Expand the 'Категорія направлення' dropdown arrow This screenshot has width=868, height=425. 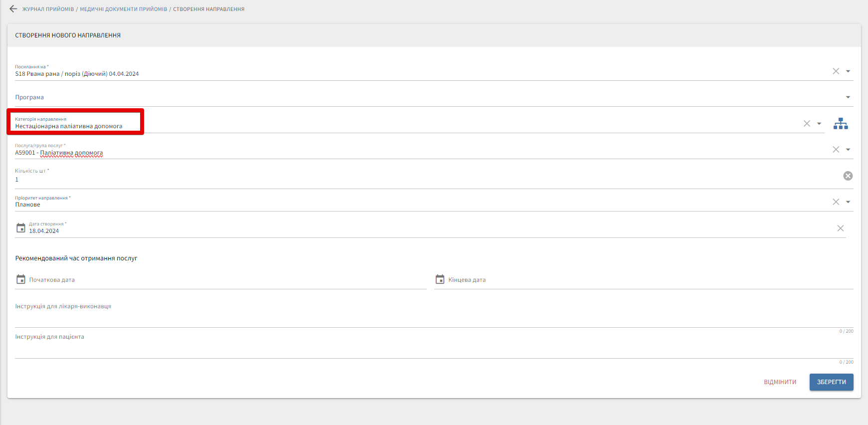pyautogui.click(x=819, y=124)
